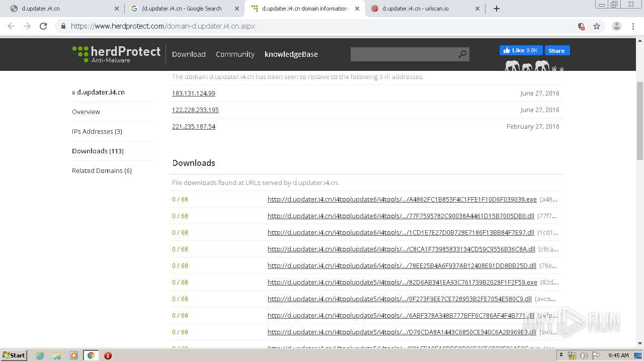Click the volume icon in system tray
The height and width of the screenshot is (362, 644).
[584, 355]
